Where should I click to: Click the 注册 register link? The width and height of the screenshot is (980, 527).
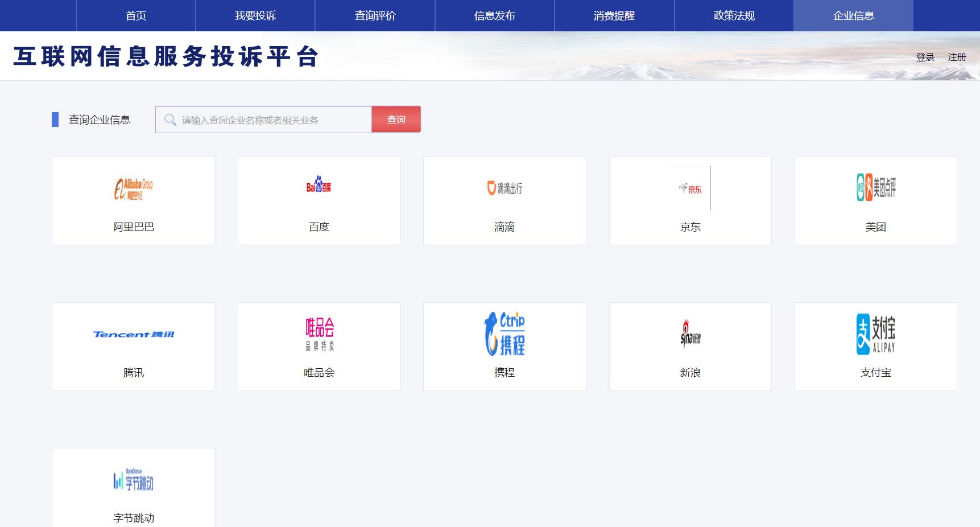[x=957, y=57]
